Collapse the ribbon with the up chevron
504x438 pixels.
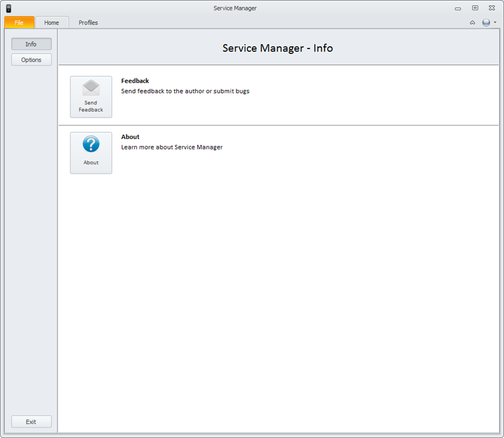tap(472, 22)
